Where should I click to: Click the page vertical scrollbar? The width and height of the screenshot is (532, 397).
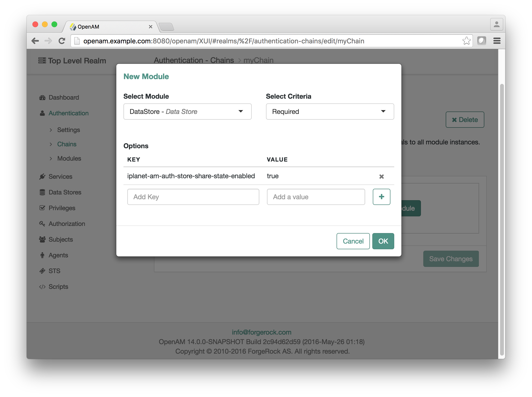pyautogui.click(x=501, y=219)
